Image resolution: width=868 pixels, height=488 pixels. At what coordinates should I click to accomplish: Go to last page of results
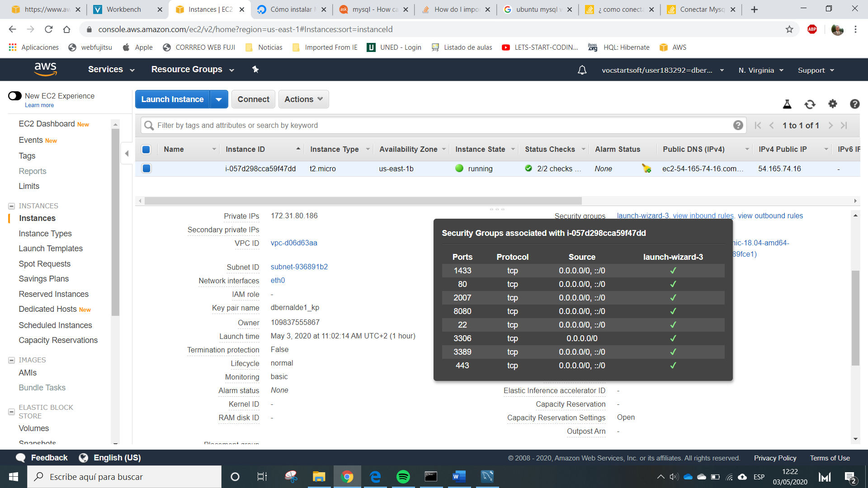[844, 126]
